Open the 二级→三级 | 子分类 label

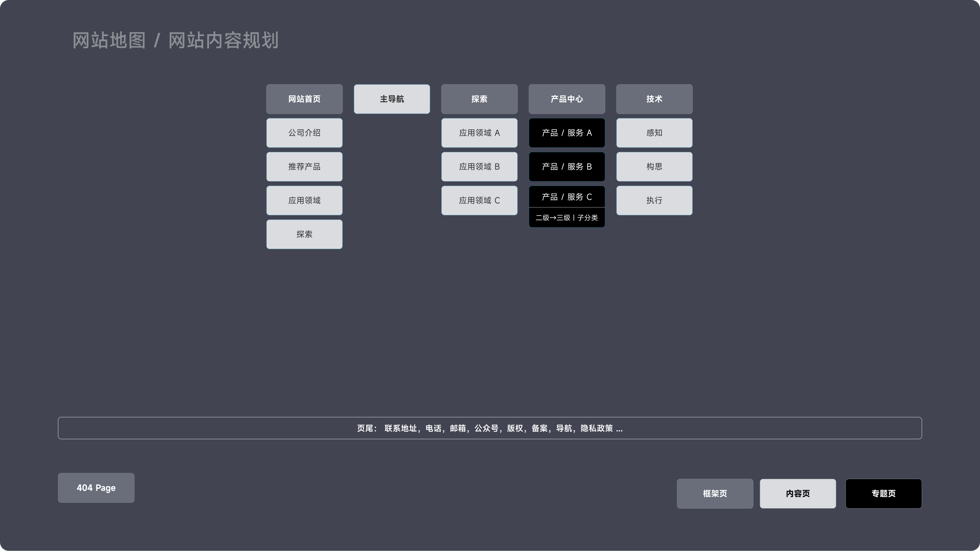point(567,217)
